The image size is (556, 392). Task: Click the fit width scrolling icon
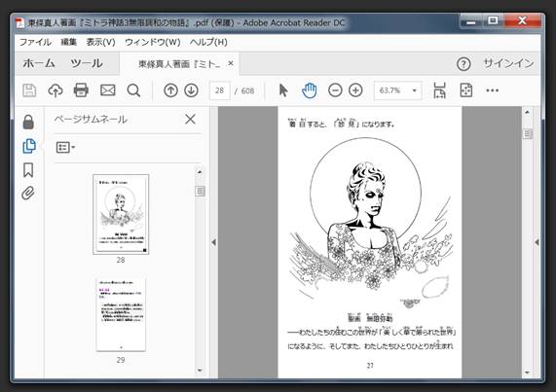tap(440, 90)
